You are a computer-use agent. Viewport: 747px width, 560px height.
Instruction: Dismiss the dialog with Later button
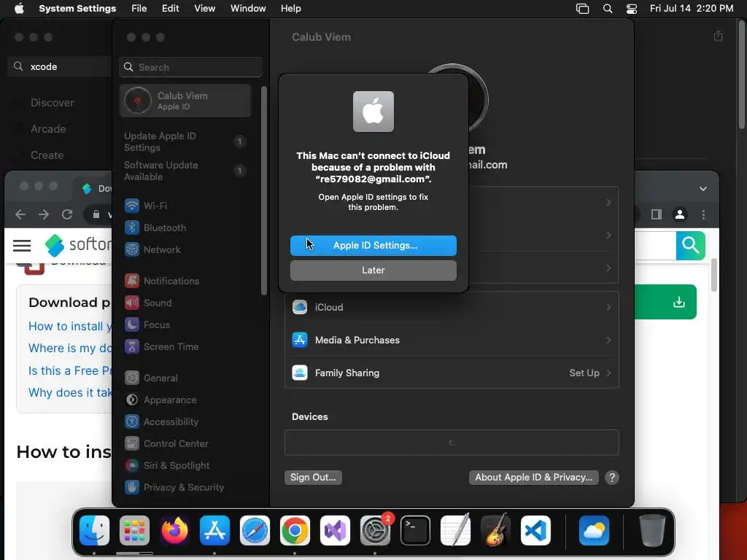pyautogui.click(x=373, y=270)
